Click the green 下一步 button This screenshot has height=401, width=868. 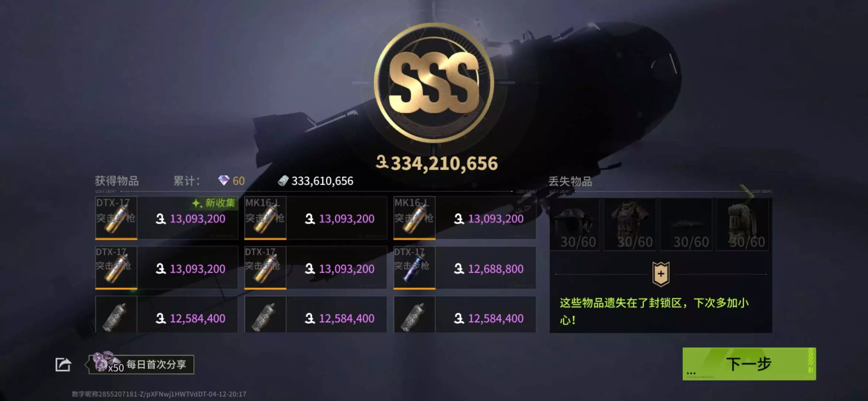(x=749, y=364)
